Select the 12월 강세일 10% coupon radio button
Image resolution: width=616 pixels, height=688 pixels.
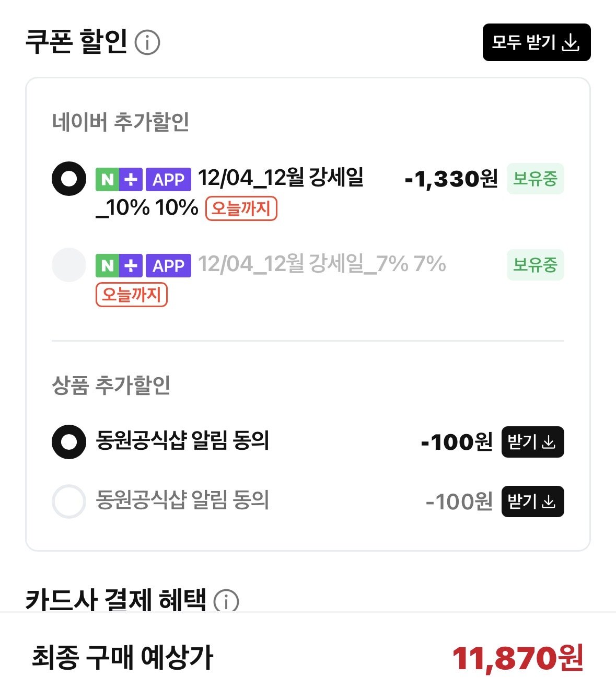(69, 179)
